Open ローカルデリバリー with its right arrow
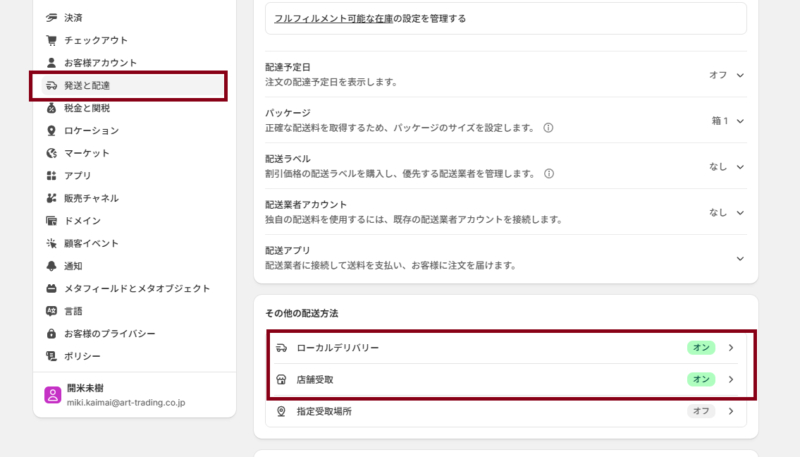The width and height of the screenshot is (800, 457). pyautogui.click(x=731, y=348)
